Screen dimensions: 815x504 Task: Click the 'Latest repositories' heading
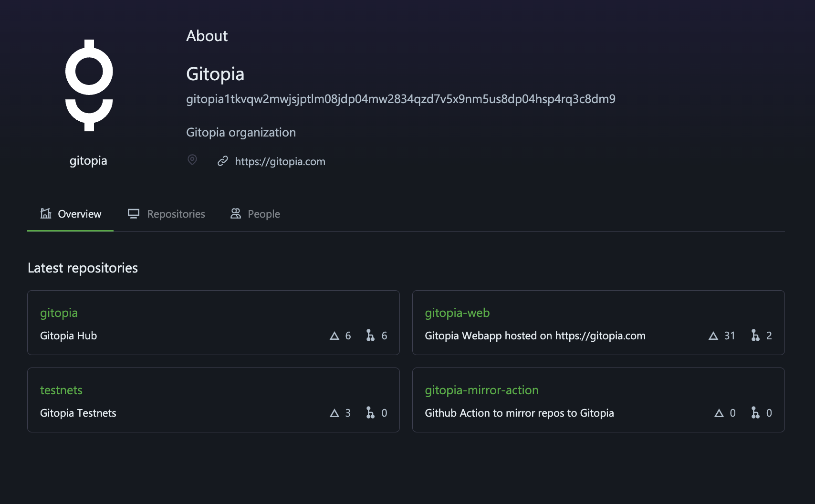pos(83,268)
